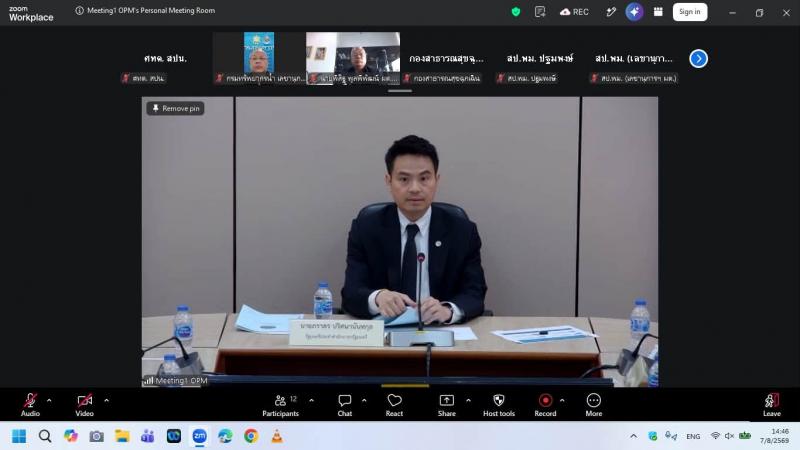This screenshot has width=800, height=450.
Task: Click the muted volume tray icon
Action: (730, 436)
